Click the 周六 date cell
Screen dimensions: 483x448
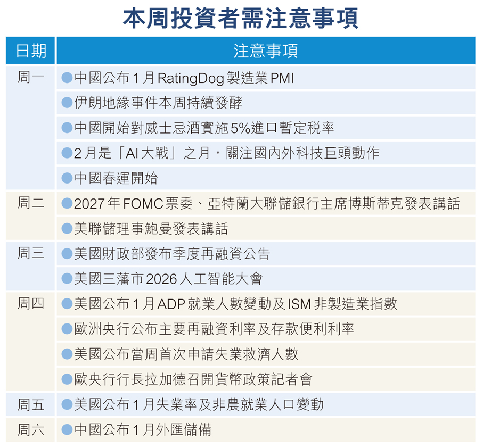(x=31, y=430)
